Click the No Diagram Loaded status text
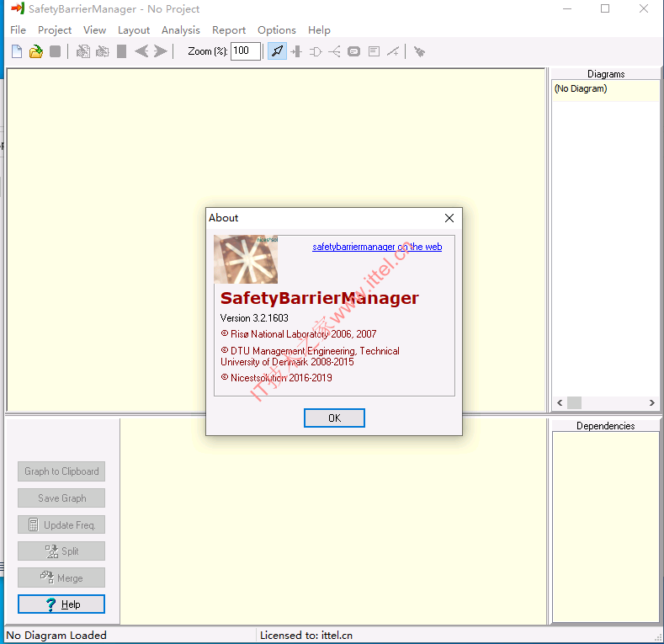 [x=56, y=635]
